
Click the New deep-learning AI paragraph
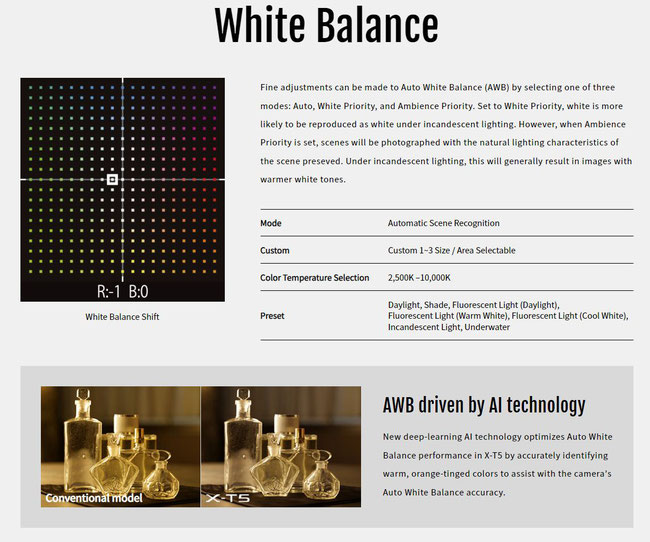point(497,464)
